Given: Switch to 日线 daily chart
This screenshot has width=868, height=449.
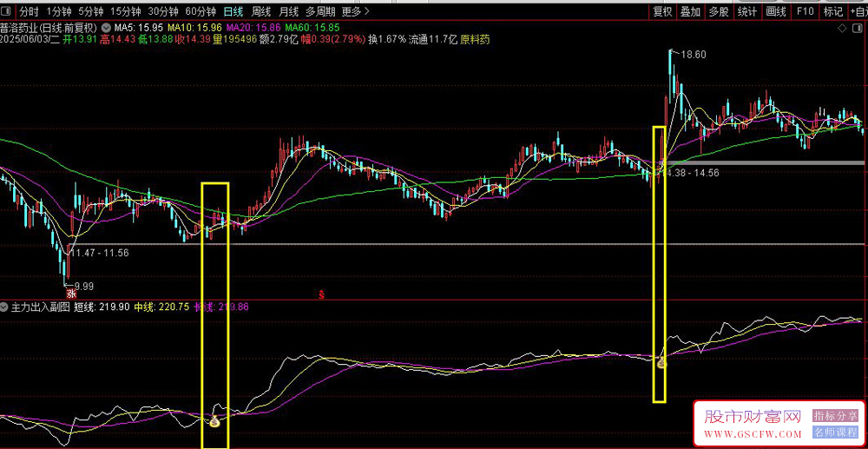Looking at the screenshot, I should coord(233,11).
